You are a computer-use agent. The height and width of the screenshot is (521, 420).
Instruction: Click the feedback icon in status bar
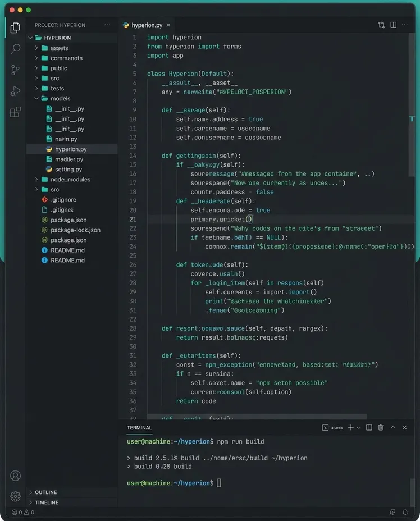392,513
